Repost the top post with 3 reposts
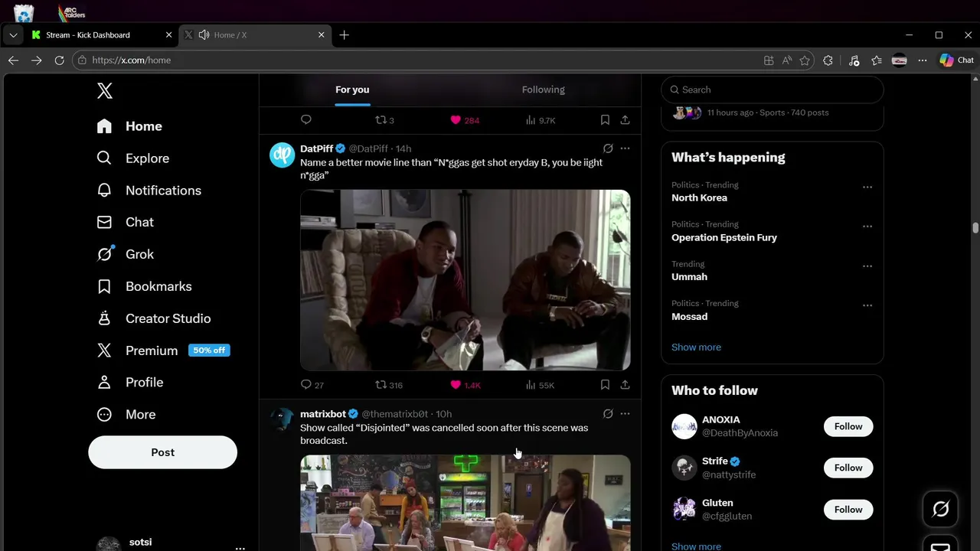 (x=384, y=120)
